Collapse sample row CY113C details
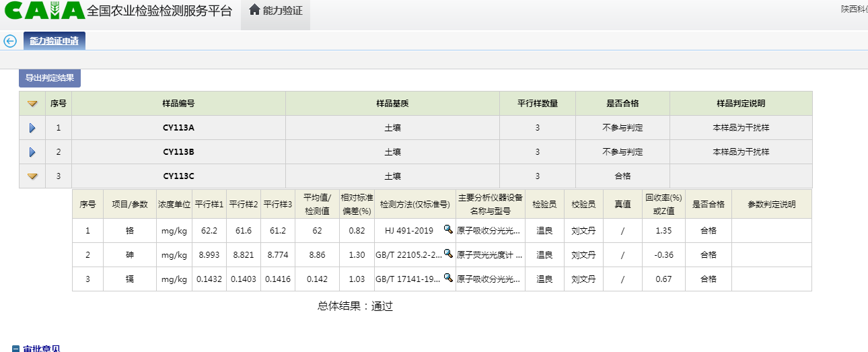This screenshot has height=352, width=868. [32, 176]
